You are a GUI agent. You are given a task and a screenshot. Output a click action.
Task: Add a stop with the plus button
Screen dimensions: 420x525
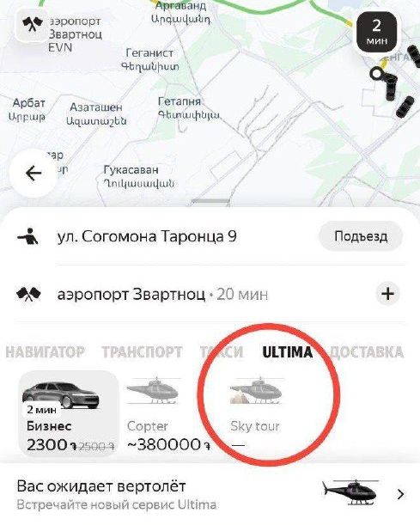point(387,294)
